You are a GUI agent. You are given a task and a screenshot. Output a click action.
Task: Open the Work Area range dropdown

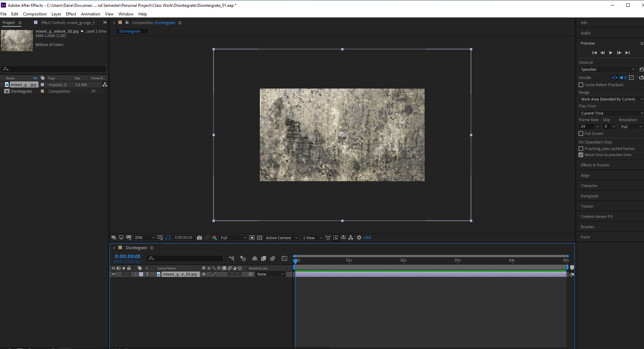coord(611,99)
